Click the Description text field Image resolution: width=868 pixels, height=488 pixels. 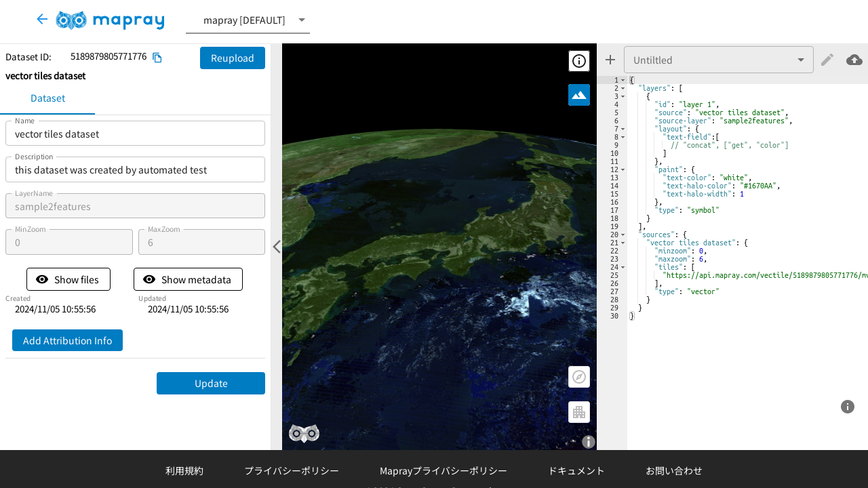click(x=135, y=170)
